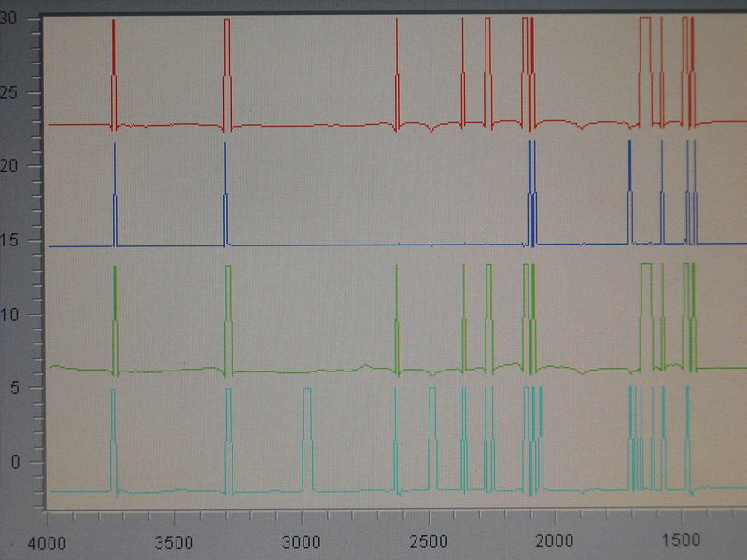
Task: Click the 3000 x-axis tick label
Action: click(x=301, y=541)
